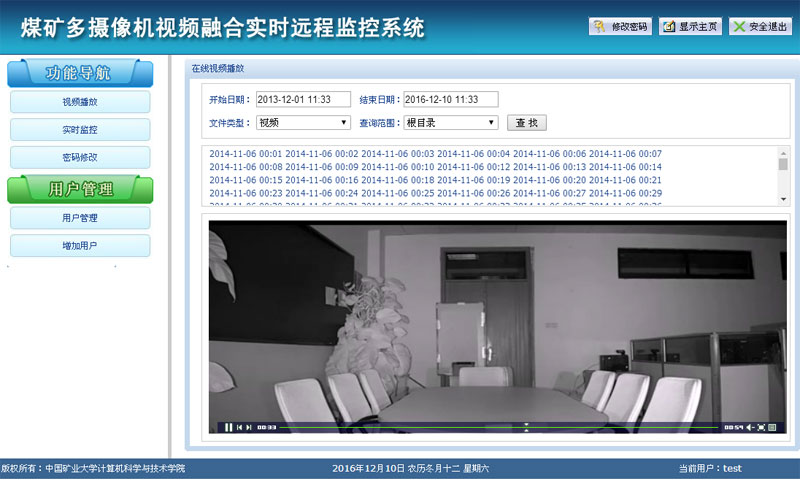Collapse the 功能导航 section header
Image resolution: width=800 pixels, height=484 pixels.
[x=80, y=73]
